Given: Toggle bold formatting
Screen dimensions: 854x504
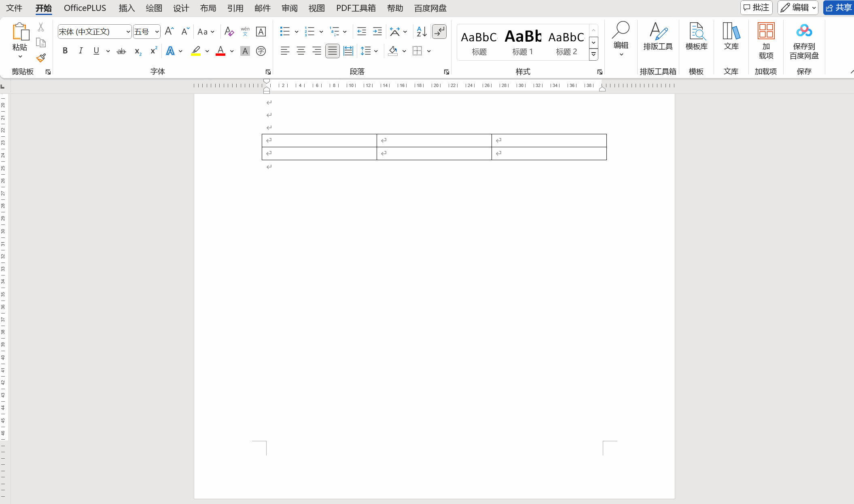Looking at the screenshot, I should pos(65,51).
